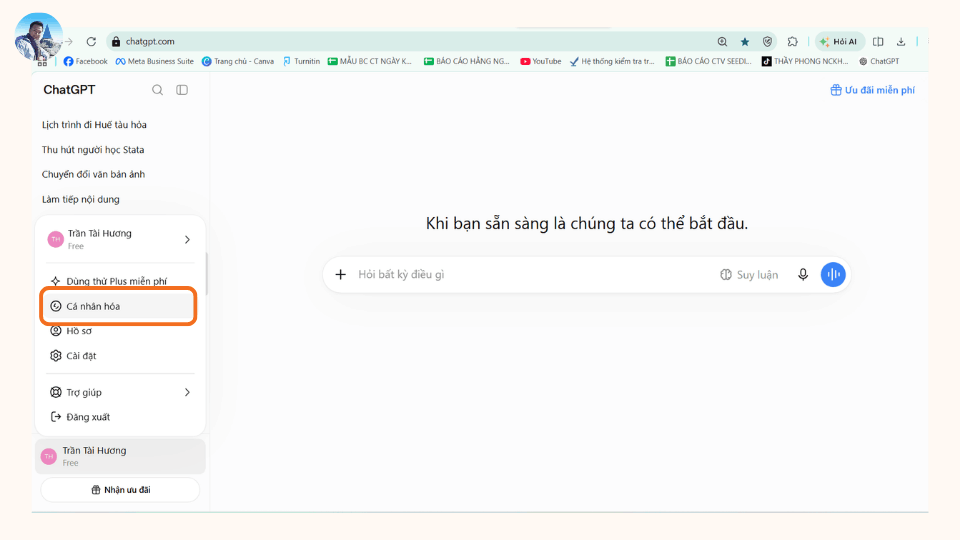The height and width of the screenshot is (540, 960).
Task: Click the bottom Trần Tài Hương profile button
Action: coord(120,456)
